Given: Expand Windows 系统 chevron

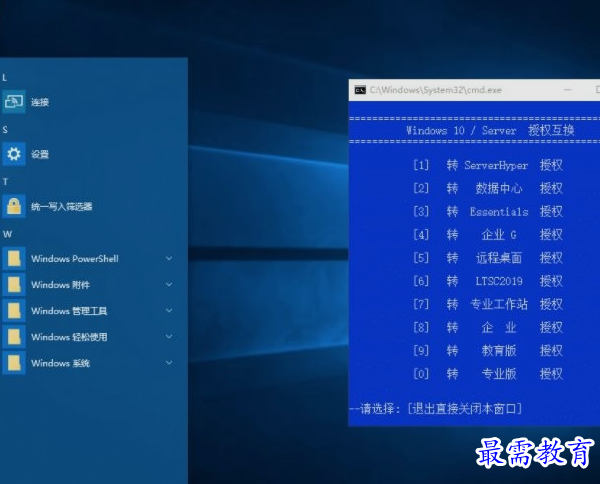Looking at the screenshot, I should click(169, 363).
